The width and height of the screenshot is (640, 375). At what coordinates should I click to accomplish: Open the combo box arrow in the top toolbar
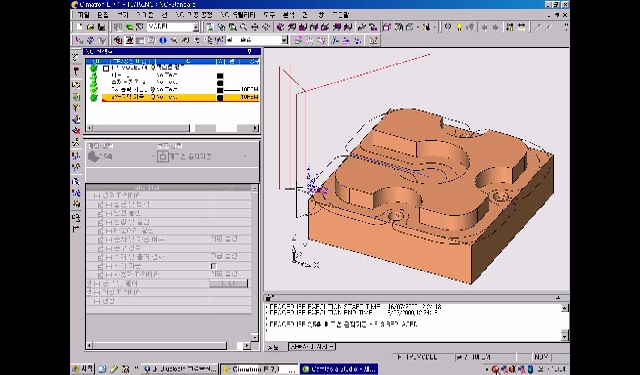(x=196, y=27)
